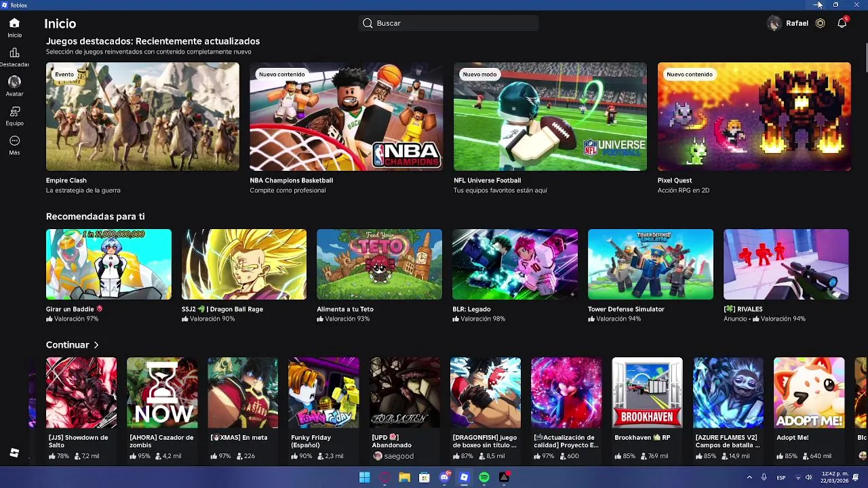Open the Empire Clash game thumbnail
Image resolution: width=868 pixels, height=488 pixels.
142,117
